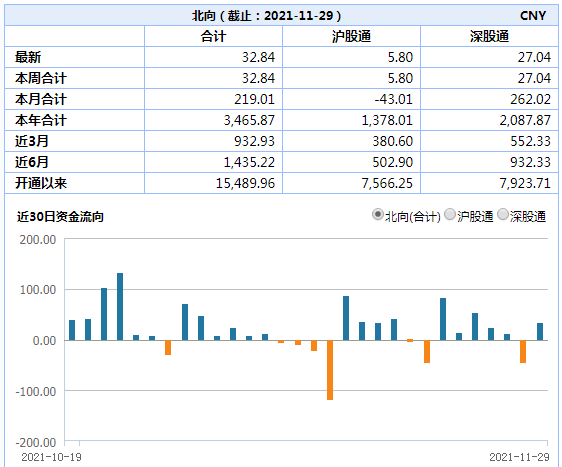Screen dimensions: 562x467
Task: Click the 近3月 row label
Action: point(31,141)
